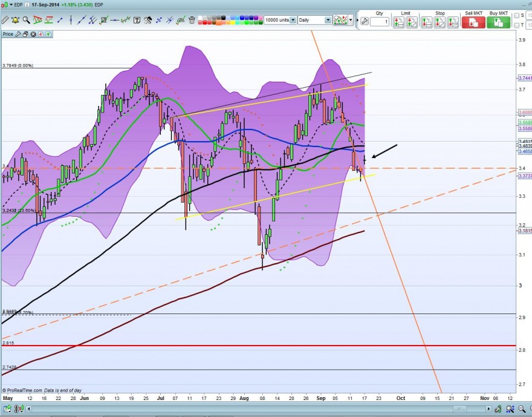
Task: Select the dashed cross lines tool
Action: coord(159,20)
